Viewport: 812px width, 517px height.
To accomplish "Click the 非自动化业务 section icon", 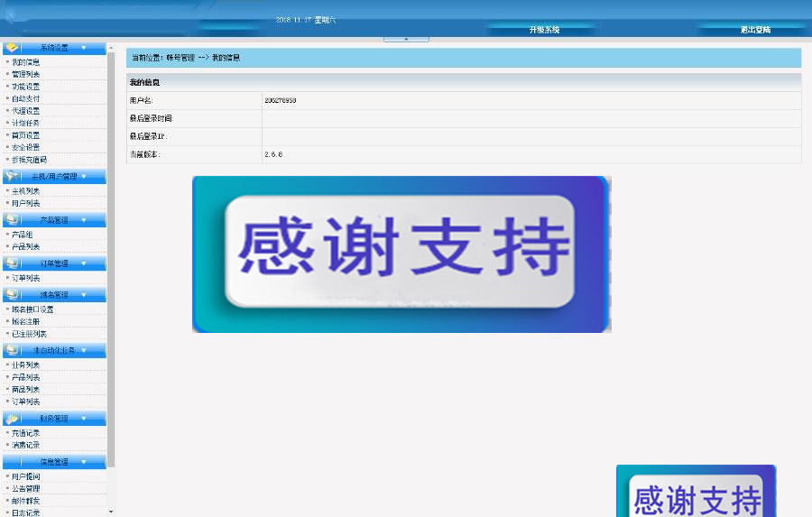I will [x=12, y=350].
